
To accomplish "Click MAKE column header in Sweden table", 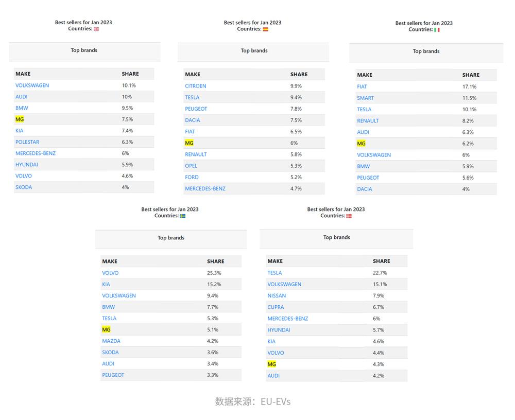I will click(110, 261).
